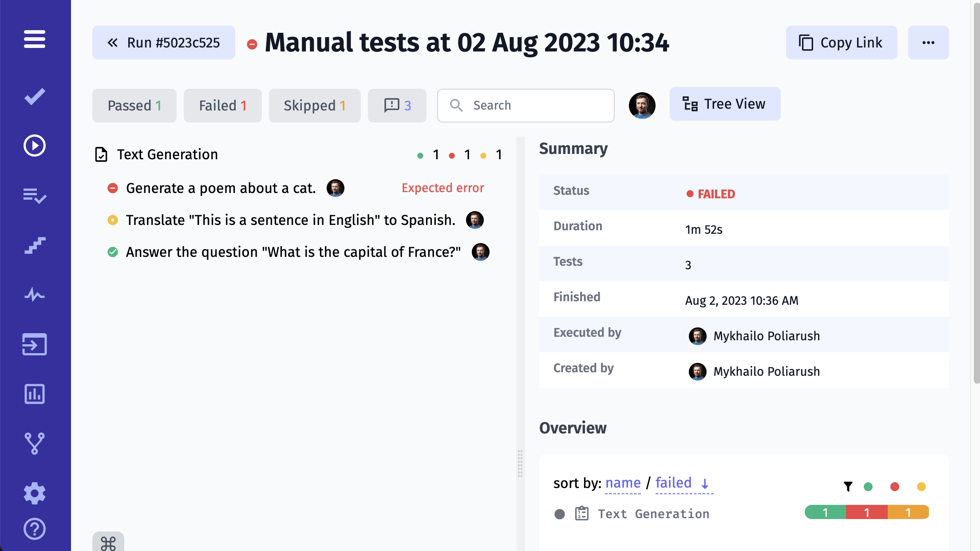Image resolution: width=980 pixels, height=551 pixels.
Task: Select the import/export arrow icon
Action: [x=35, y=344]
